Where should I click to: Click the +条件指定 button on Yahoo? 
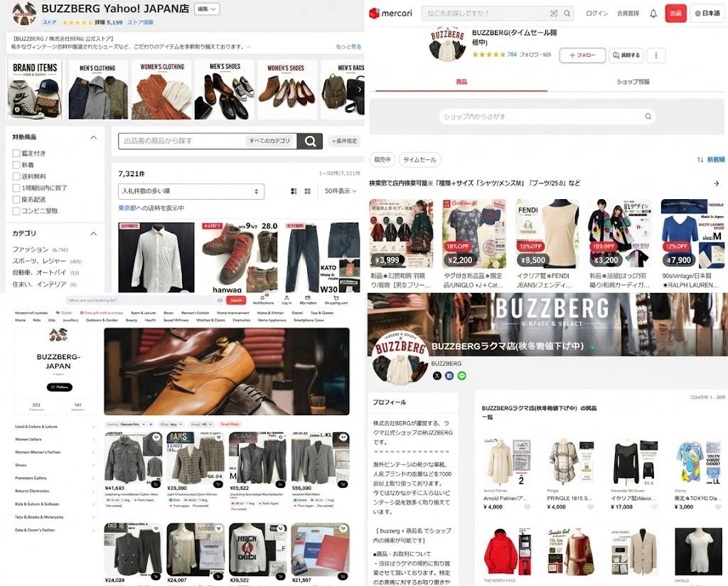pyautogui.click(x=345, y=141)
